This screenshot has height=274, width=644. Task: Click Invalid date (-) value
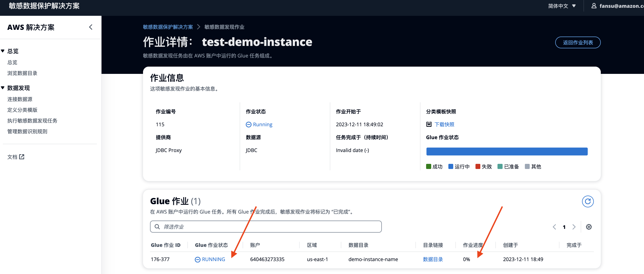(x=352, y=150)
